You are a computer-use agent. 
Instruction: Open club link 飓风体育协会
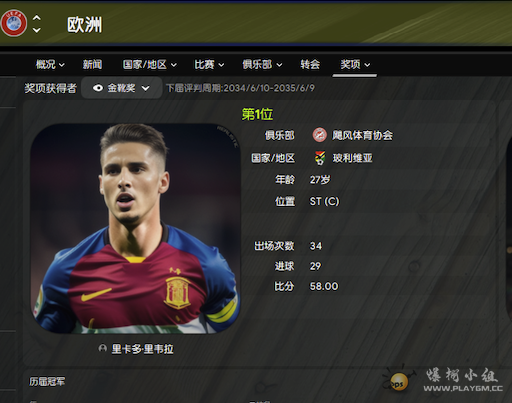(362, 135)
